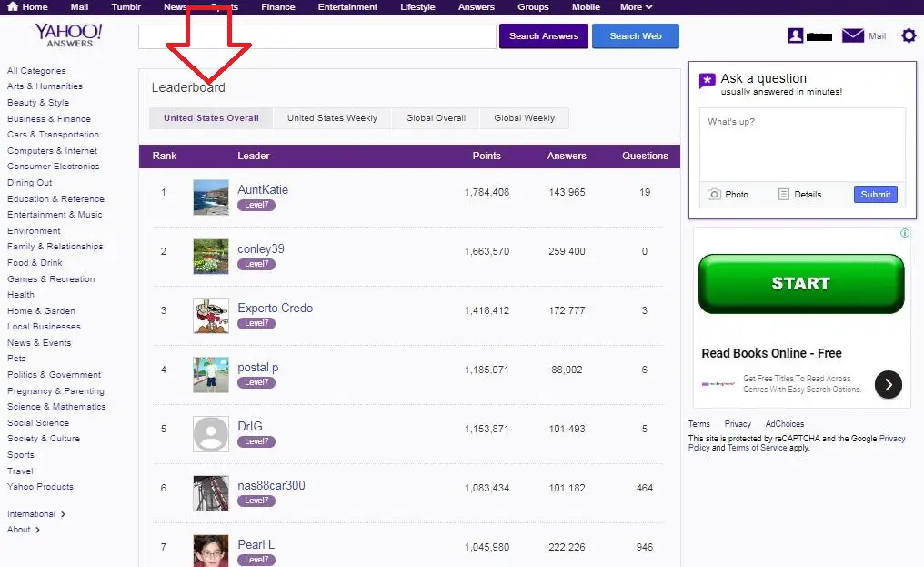Open Pets category
Image resolution: width=924 pixels, height=567 pixels.
(x=16, y=359)
